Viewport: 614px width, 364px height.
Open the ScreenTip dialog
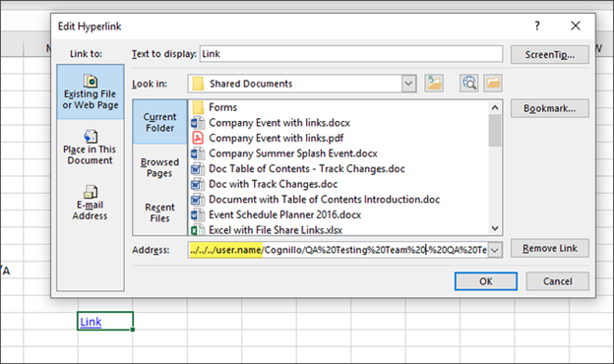550,54
